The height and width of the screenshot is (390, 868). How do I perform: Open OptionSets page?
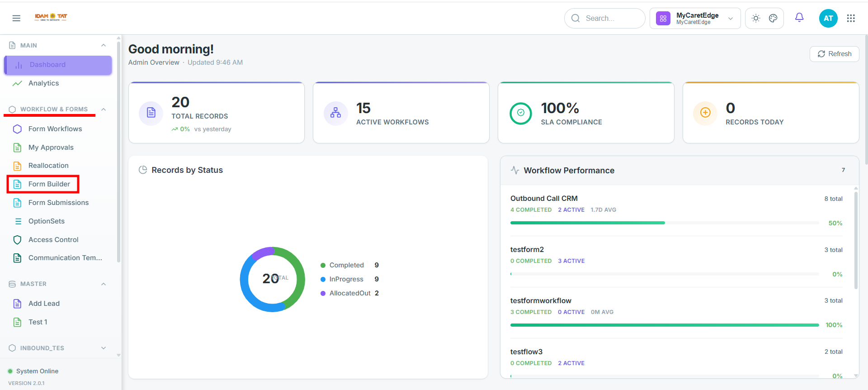tap(58, 221)
